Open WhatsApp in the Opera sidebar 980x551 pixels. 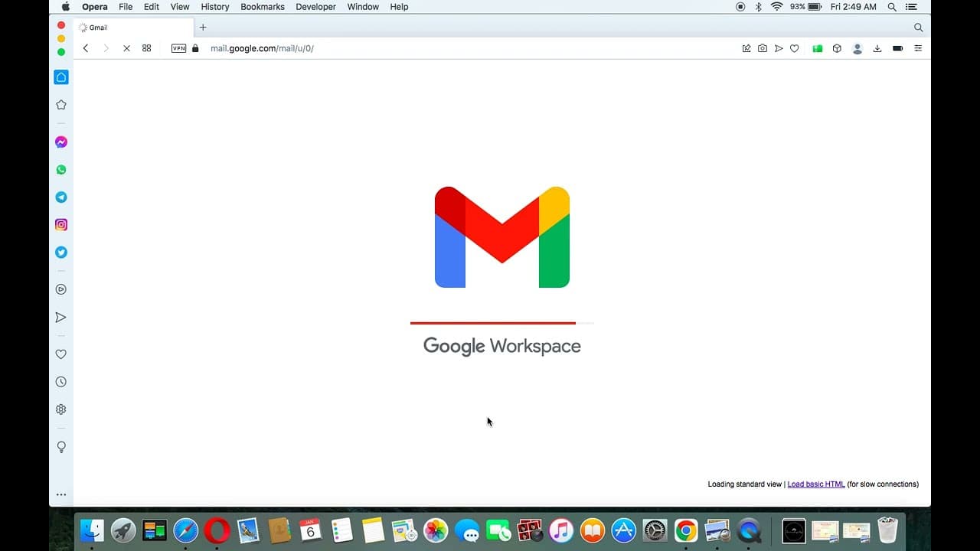point(61,170)
